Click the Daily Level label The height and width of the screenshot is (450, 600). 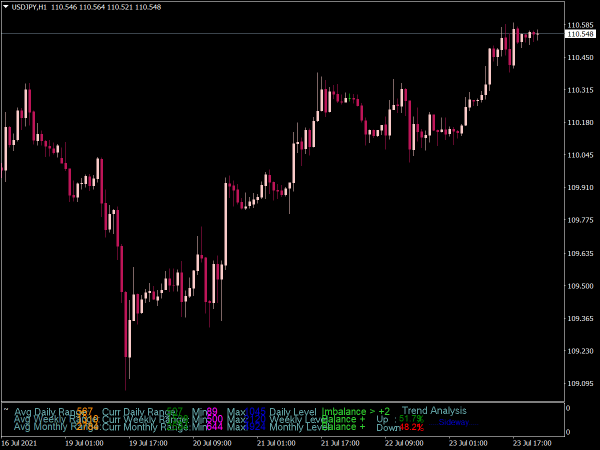(293, 412)
